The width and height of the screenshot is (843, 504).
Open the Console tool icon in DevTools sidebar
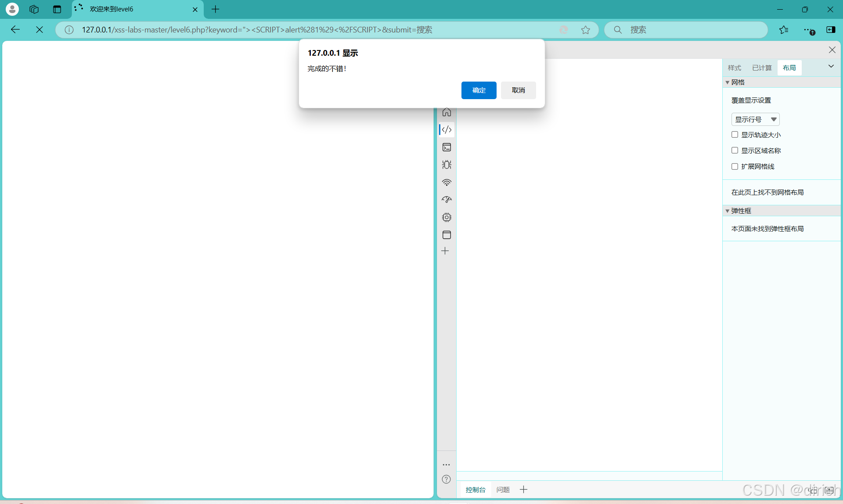point(447,147)
